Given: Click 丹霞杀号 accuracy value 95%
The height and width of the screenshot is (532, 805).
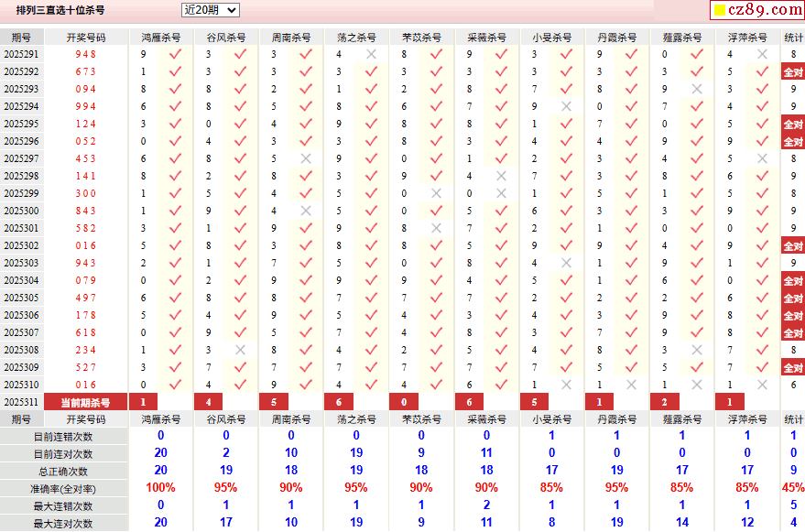Looking at the screenshot, I should [x=616, y=488].
